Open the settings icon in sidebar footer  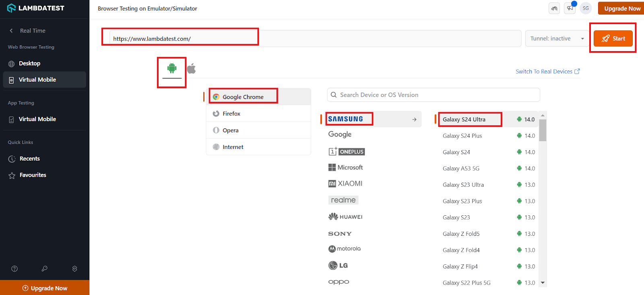(74, 268)
